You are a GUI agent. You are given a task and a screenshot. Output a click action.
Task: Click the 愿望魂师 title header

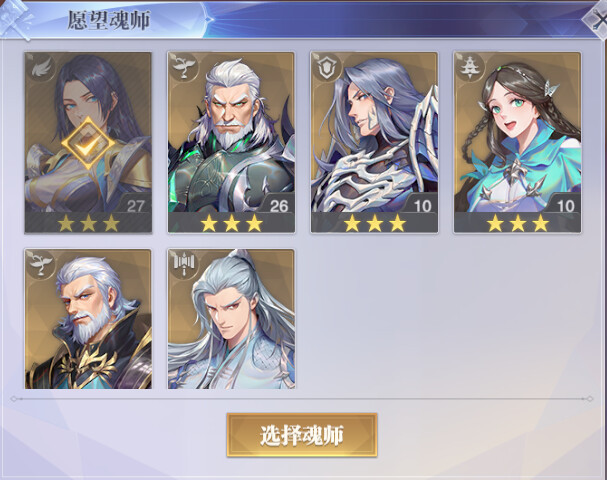(109, 20)
